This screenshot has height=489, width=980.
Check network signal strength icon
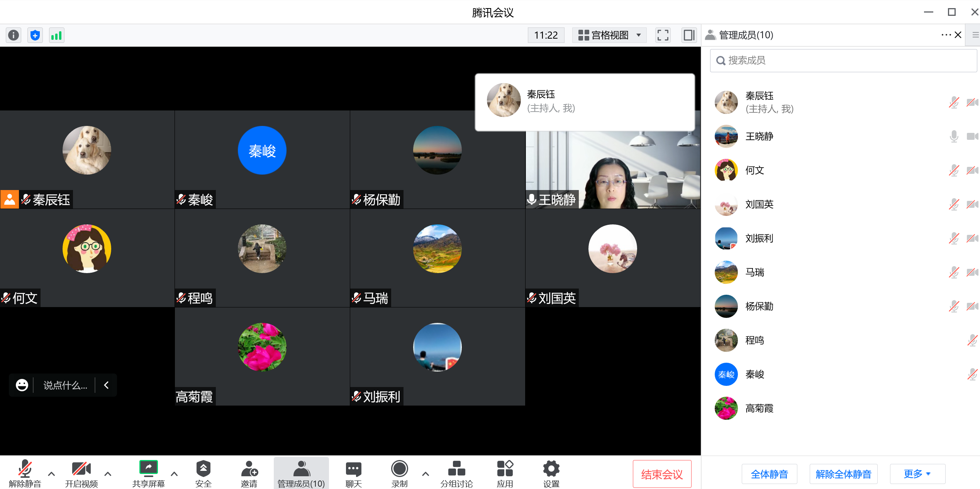(x=56, y=36)
